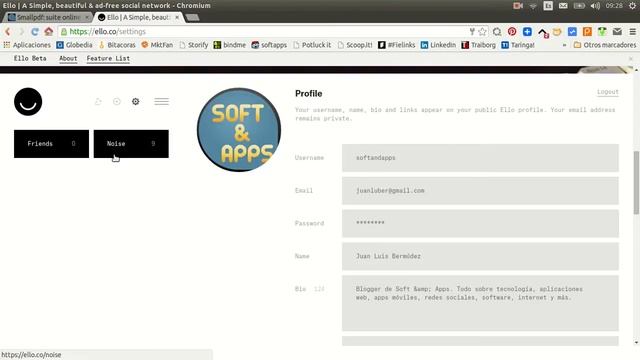The image size is (640, 360).
Task: Open a new tab
Action: (192, 17)
